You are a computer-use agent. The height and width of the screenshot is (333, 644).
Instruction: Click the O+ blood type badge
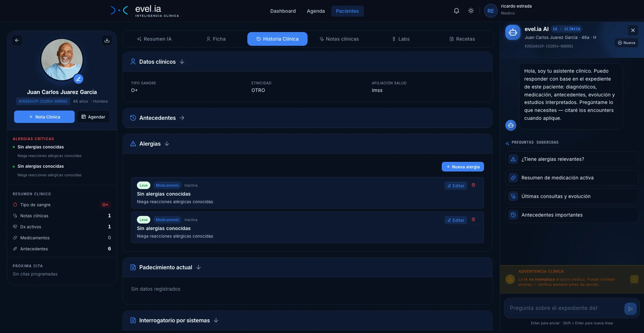click(x=105, y=205)
